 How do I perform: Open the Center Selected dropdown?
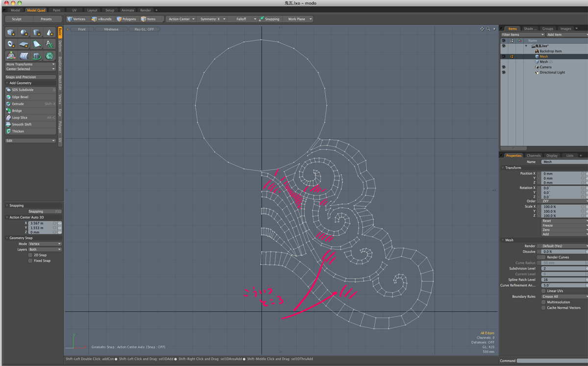click(x=30, y=69)
